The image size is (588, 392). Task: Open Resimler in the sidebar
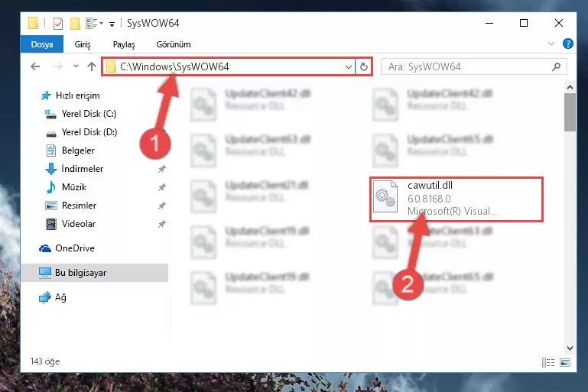71,206
